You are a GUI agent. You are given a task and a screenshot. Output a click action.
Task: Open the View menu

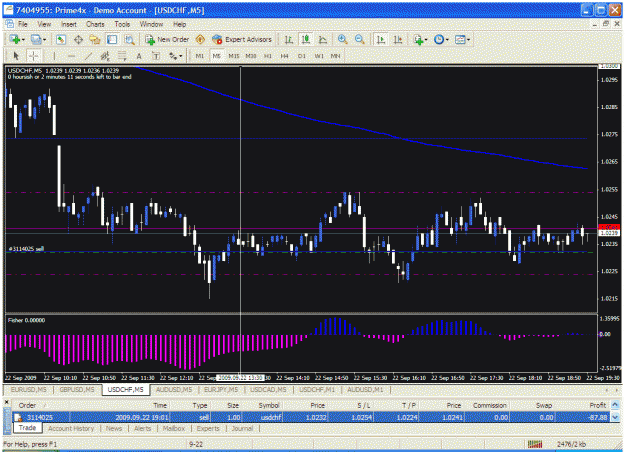click(x=44, y=24)
